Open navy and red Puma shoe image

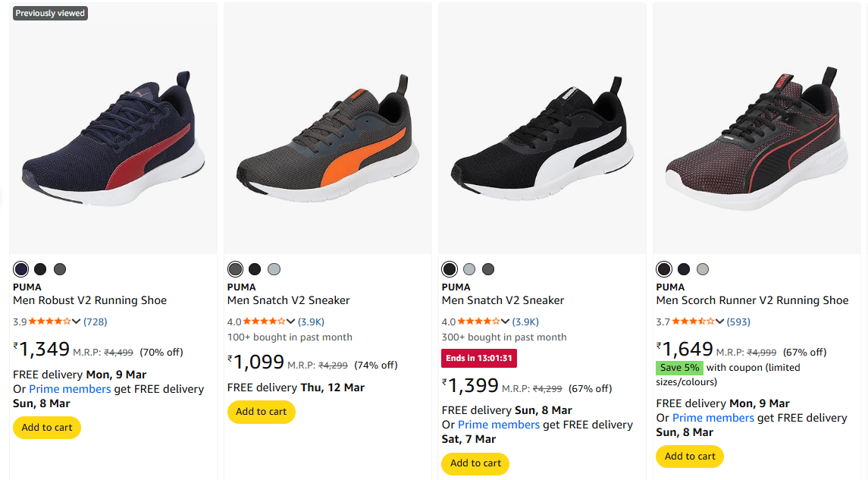pos(113,136)
